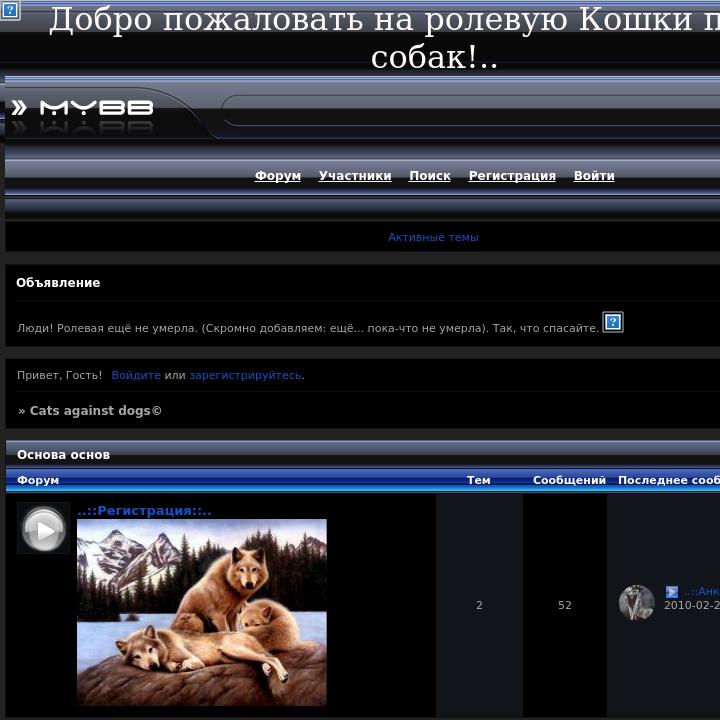This screenshot has height=720, width=720.
Task: Click the Тем column header
Action: click(478, 480)
